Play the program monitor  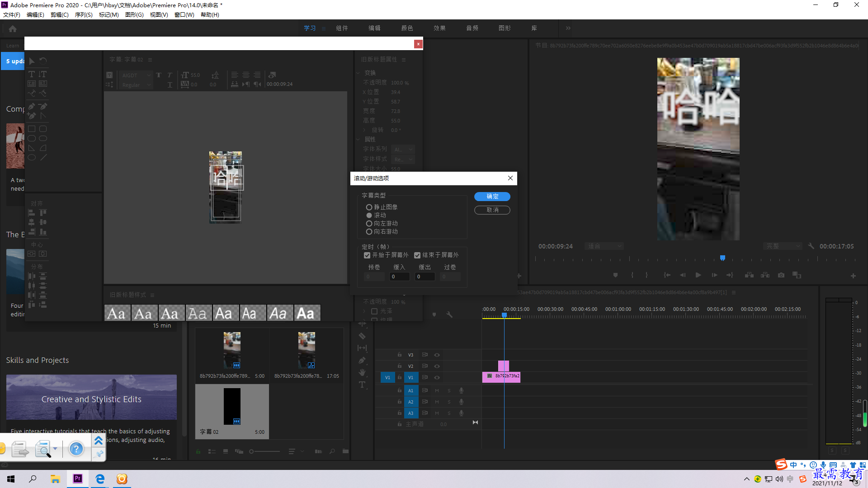698,275
